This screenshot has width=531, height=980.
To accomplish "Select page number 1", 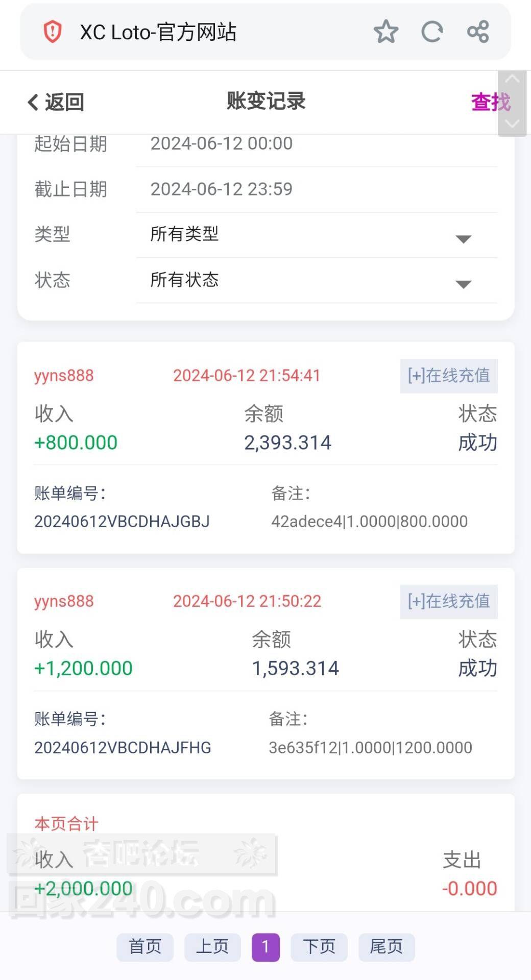I will (x=265, y=947).
